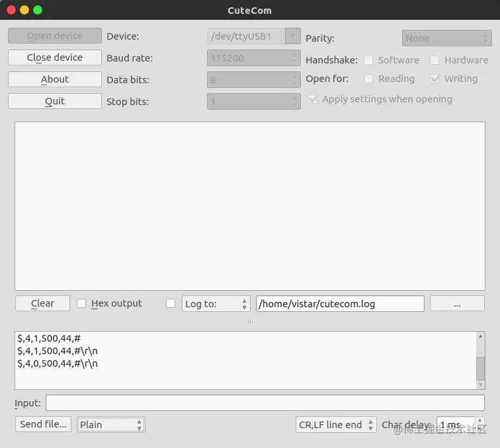500x448 pixels.
Task: Select history entry $,4,0,500,44,#\r\n
Action: click(x=58, y=363)
